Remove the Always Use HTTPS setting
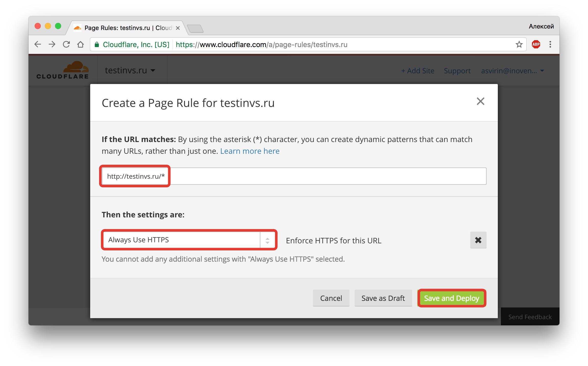The height and width of the screenshot is (366, 588). 478,240
